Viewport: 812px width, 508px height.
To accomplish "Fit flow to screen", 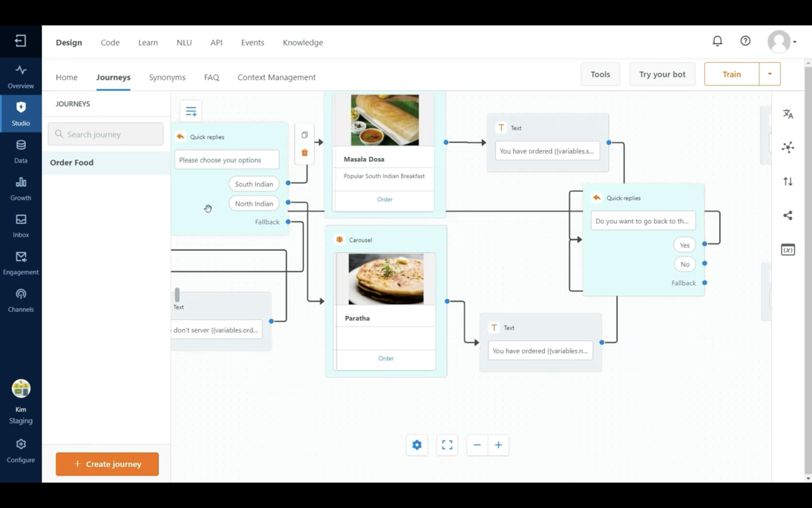I will coord(447,445).
